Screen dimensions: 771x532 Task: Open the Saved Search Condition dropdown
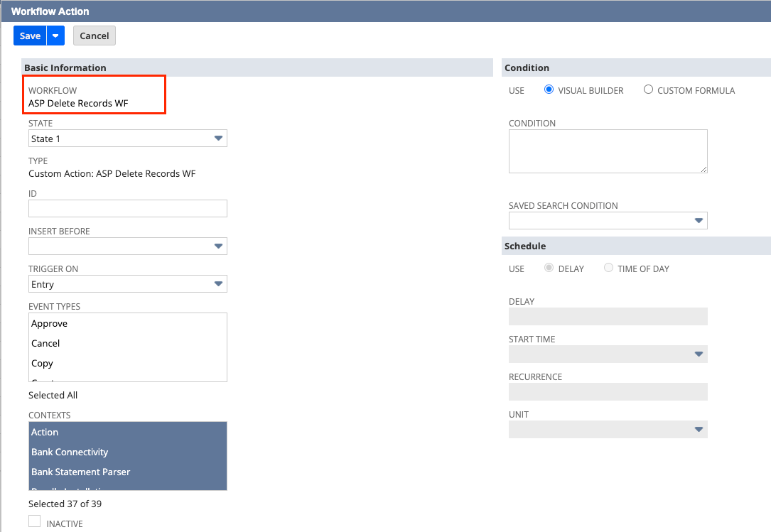(x=699, y=220)
